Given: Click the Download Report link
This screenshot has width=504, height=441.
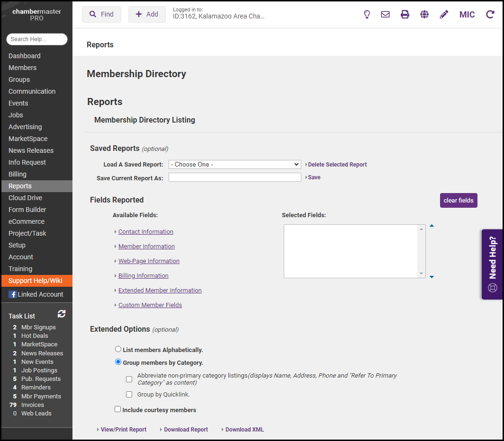Looking at the screenshot, I should point(186,430).
